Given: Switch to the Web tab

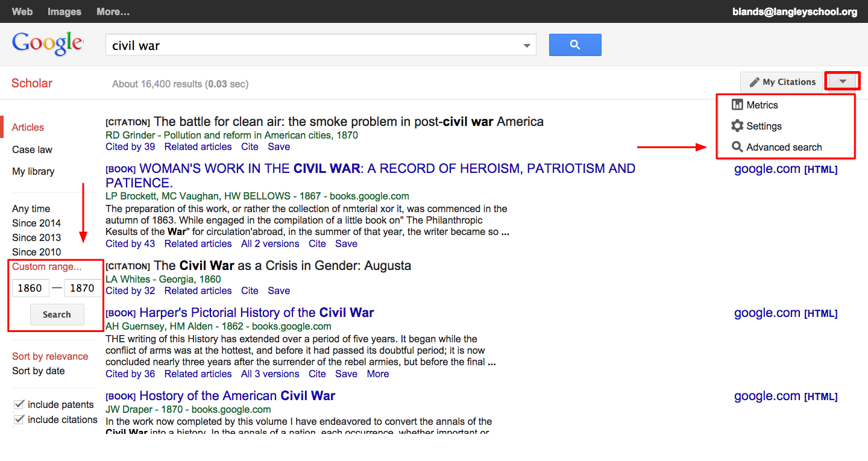Looking at the screenshot, I should point(22,11).
